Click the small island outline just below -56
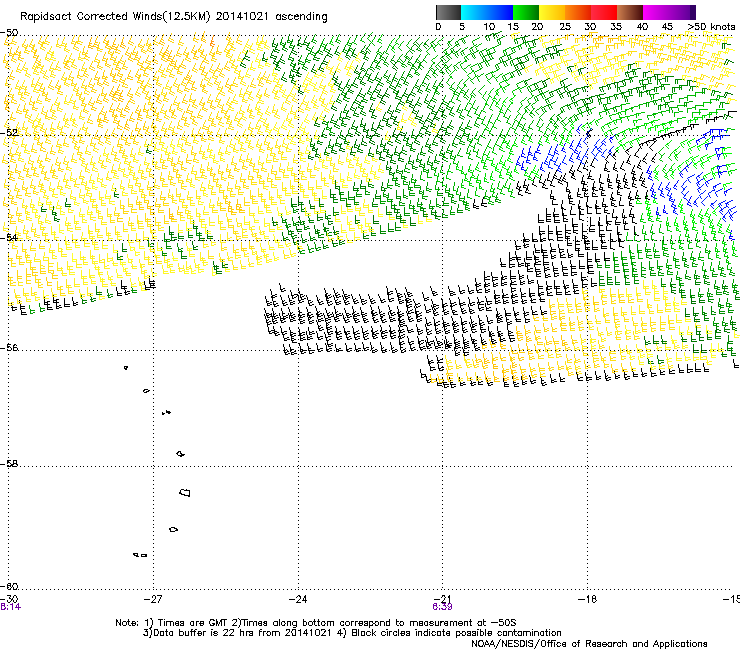The height and width of the screenshot is (650, 740). [x=126, y=368]
